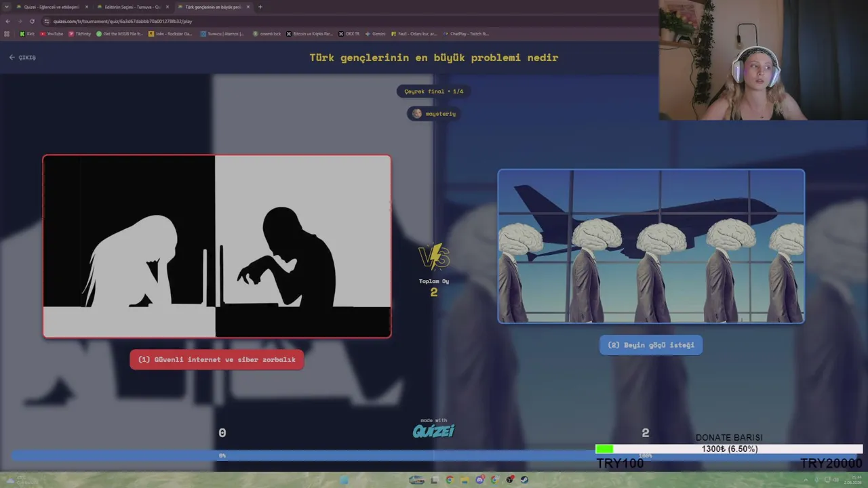
Task: Open the Sunucu | Aternos bookmark
Action: point(222,33)
